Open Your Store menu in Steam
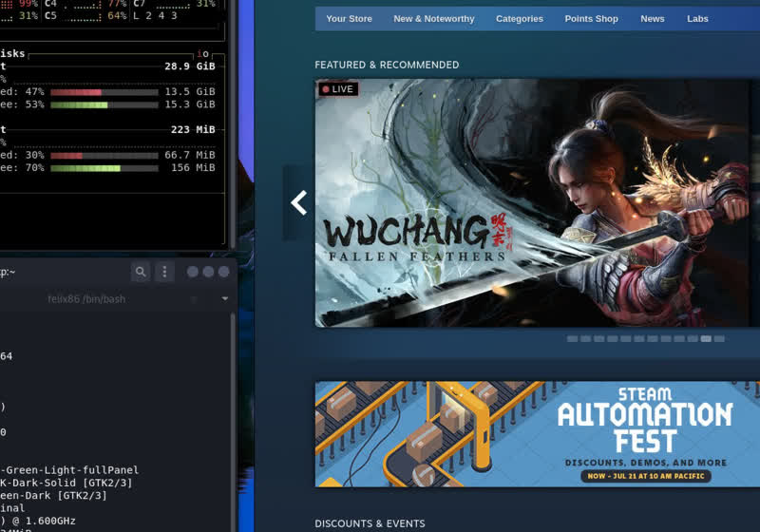Screen dimensions: 760x532 [349, 19]
